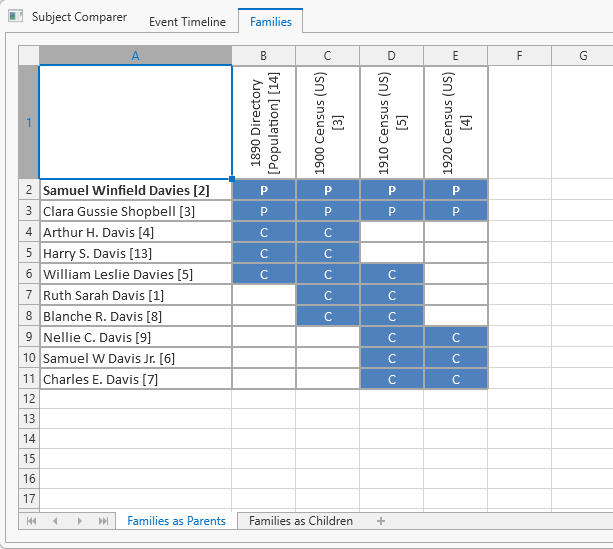Open the Families tab
This screenshot has height=549, width=613.
tap(270, 21)
